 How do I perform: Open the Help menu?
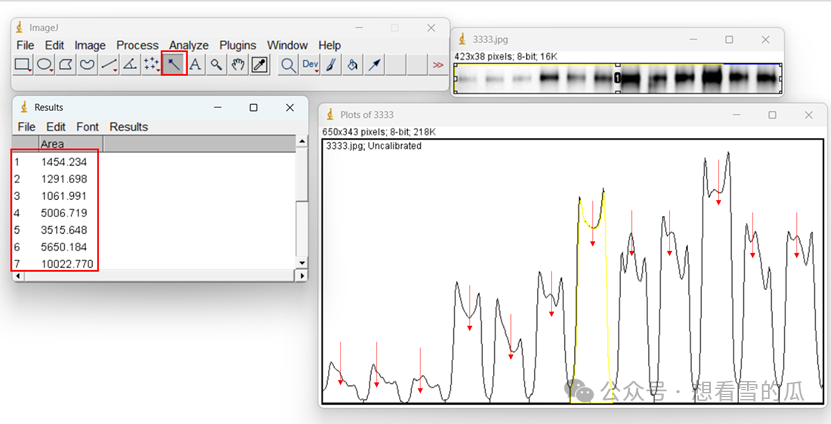(x=330, y=45)
